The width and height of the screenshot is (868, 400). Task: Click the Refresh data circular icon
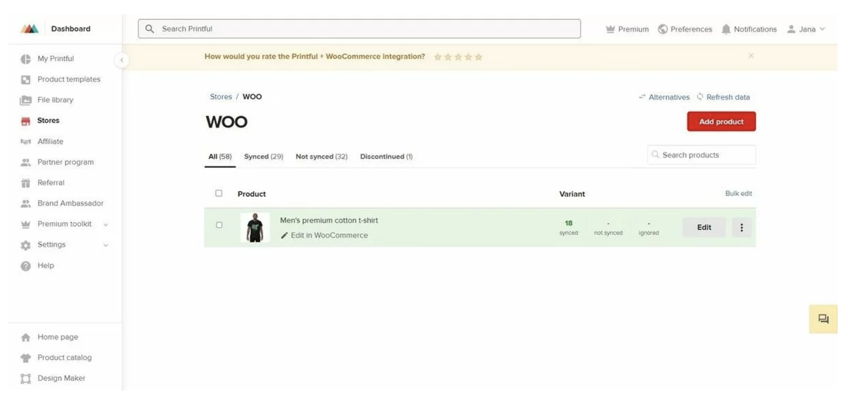point(700,97)
